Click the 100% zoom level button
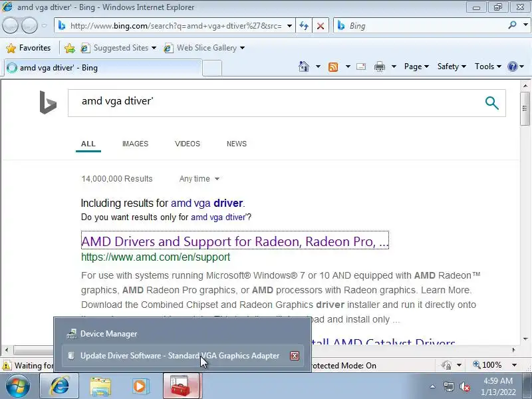 [487, 365]
